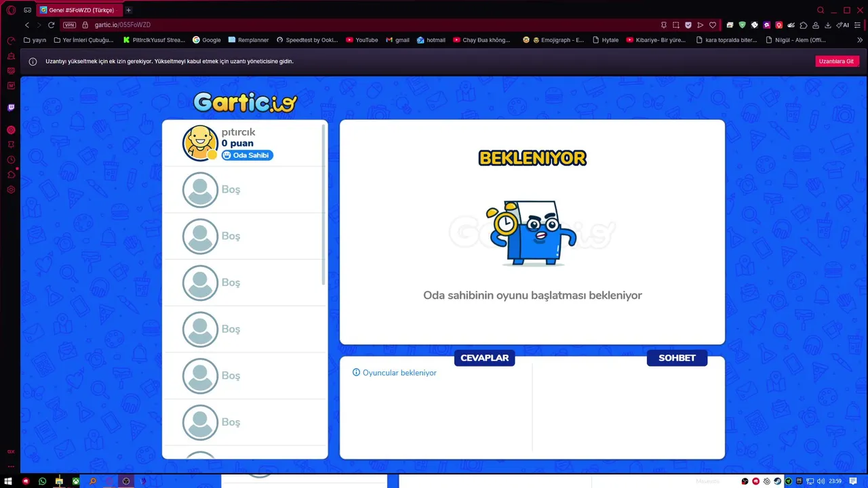Click the Oyuncular bekleniyor info message
The height and width of the screenshot is (488, 868).
(x=395, y=373)
